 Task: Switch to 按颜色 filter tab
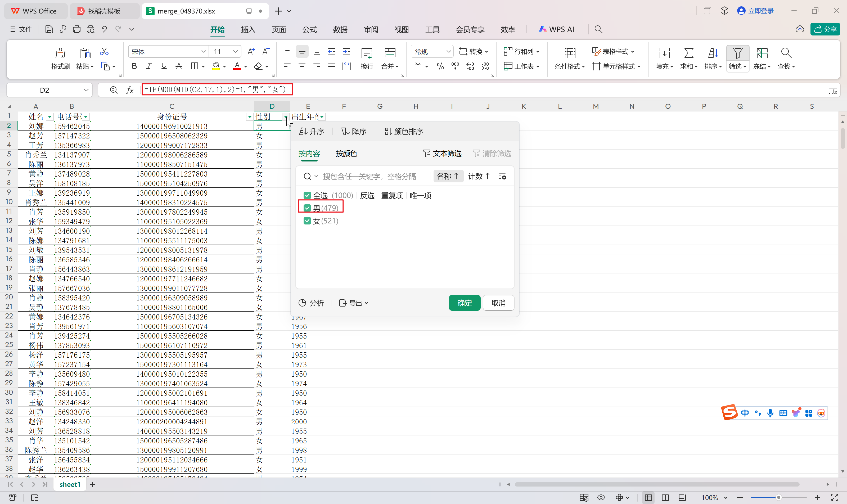346,154
